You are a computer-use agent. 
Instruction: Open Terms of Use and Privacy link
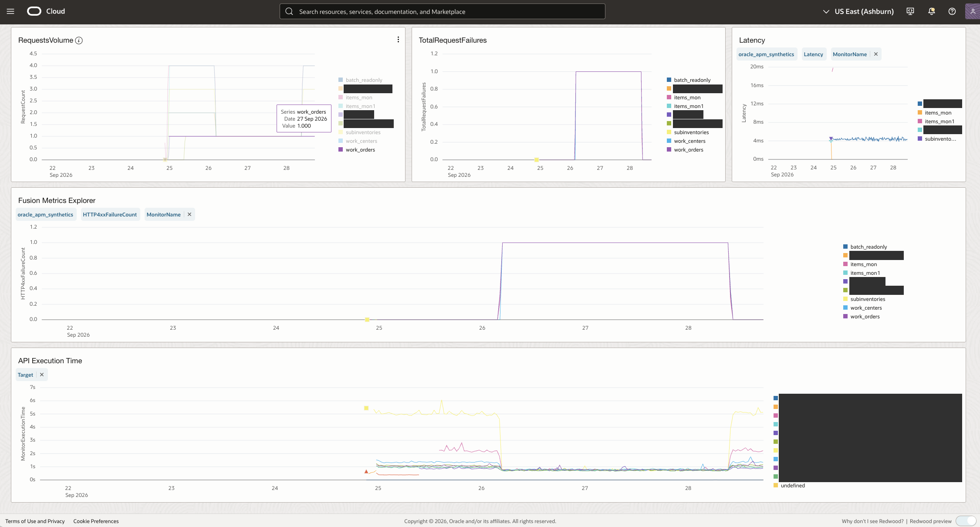[x=35, y=521]
